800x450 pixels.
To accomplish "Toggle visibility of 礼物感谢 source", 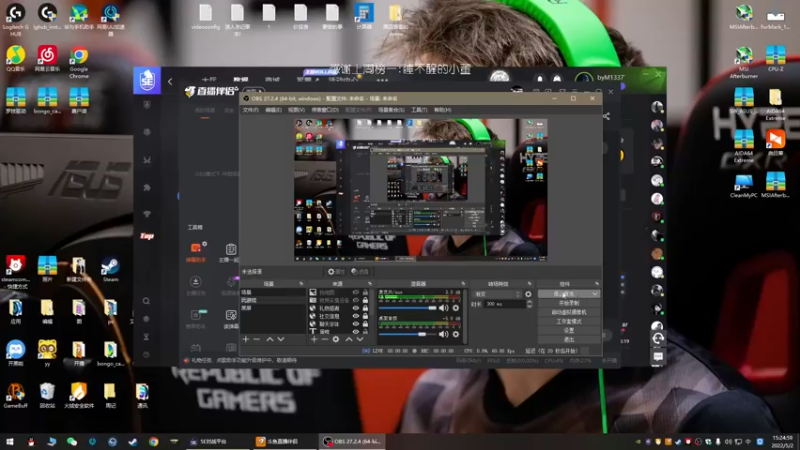I will click(356, 308).
